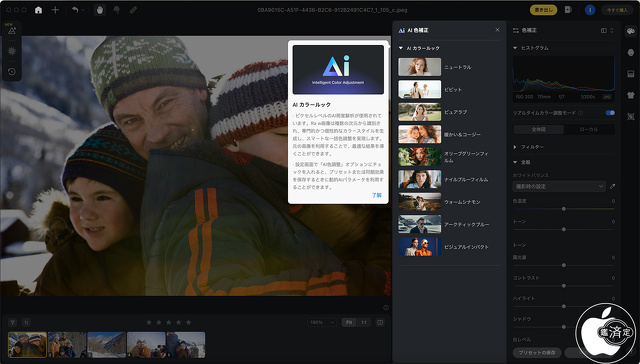The height and width of the screenshot is (364, 640).
Task: Select the second filmstrip thumbnail of family
Action: [67, 345]
